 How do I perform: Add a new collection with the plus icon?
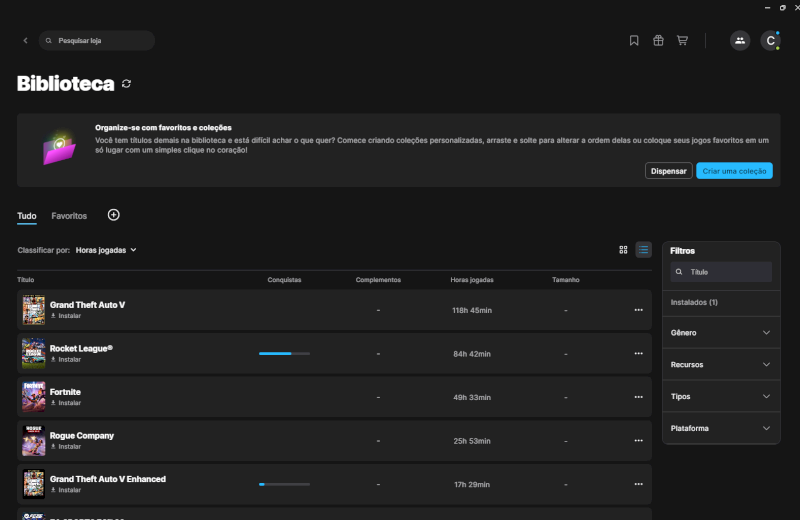(x=113, y=215)
